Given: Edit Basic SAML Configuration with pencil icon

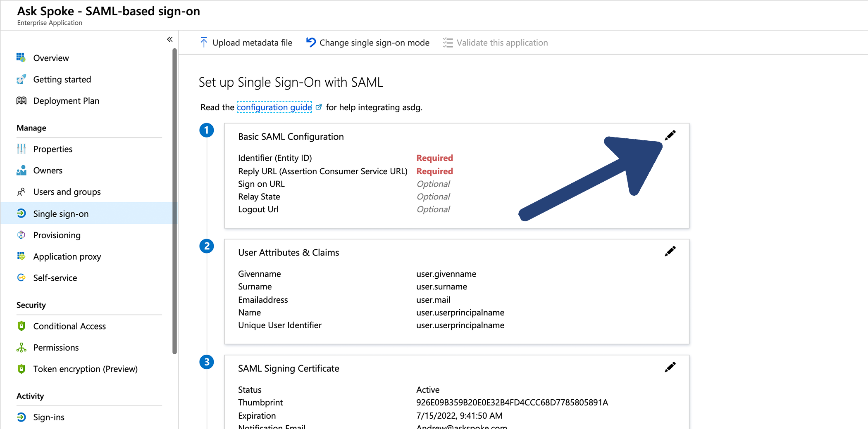Looking at the screenshot, I should point(670,135).
